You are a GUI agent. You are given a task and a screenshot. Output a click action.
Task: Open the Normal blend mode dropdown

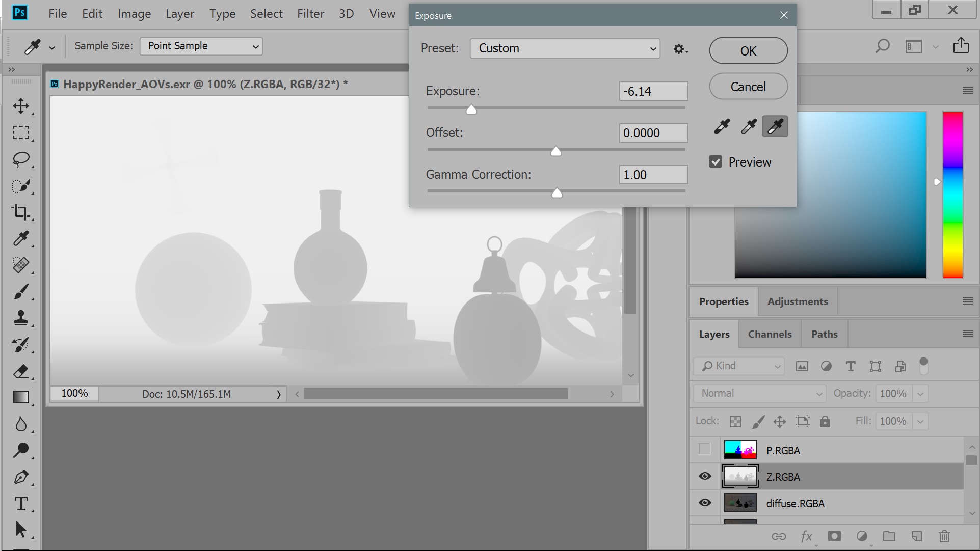pyautogui.click(x=759, y=394)
